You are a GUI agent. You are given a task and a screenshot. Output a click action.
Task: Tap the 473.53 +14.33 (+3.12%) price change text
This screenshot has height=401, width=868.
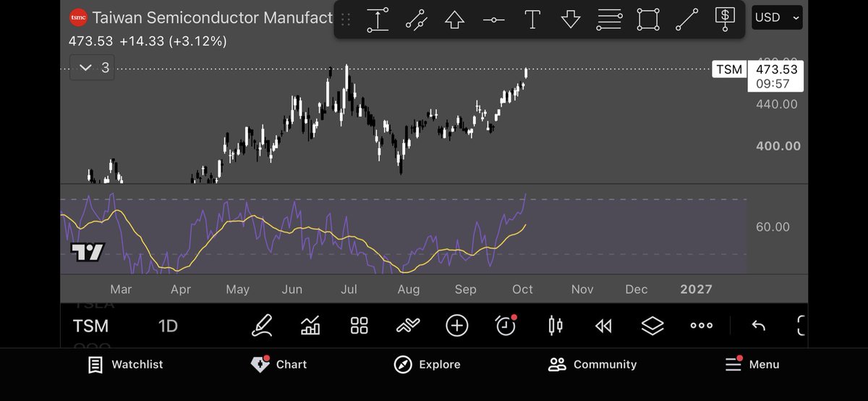click(x=148, y=42)
